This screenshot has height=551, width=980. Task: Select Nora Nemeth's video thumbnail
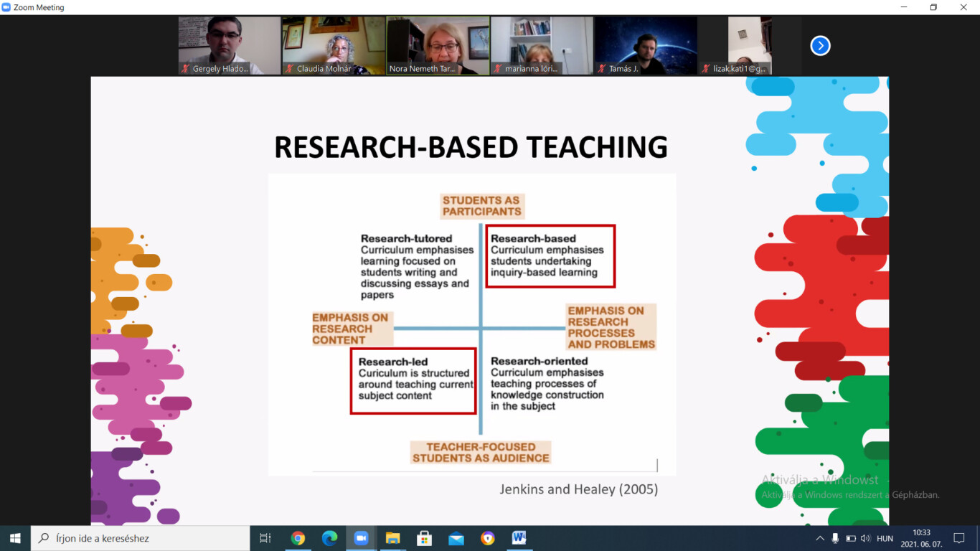click(x=438, y=45)
